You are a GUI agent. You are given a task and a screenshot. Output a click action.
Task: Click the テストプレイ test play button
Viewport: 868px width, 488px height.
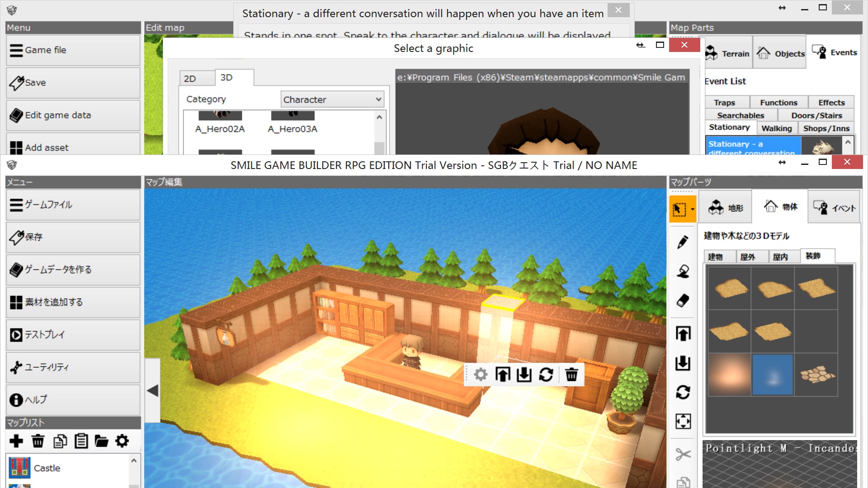[73, 335]
